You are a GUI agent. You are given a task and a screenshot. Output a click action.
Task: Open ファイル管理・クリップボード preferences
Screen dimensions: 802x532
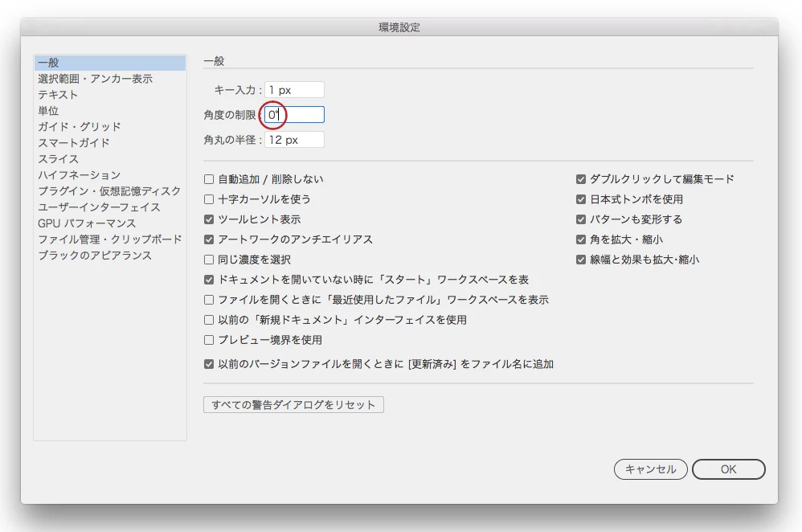pyautogui.click(x=110, y=239)
